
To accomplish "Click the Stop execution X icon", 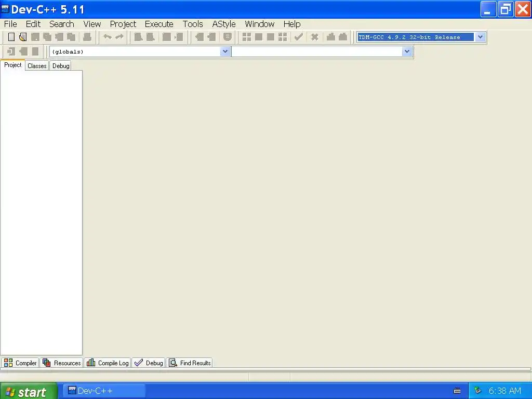I will [x=315, y=37].
